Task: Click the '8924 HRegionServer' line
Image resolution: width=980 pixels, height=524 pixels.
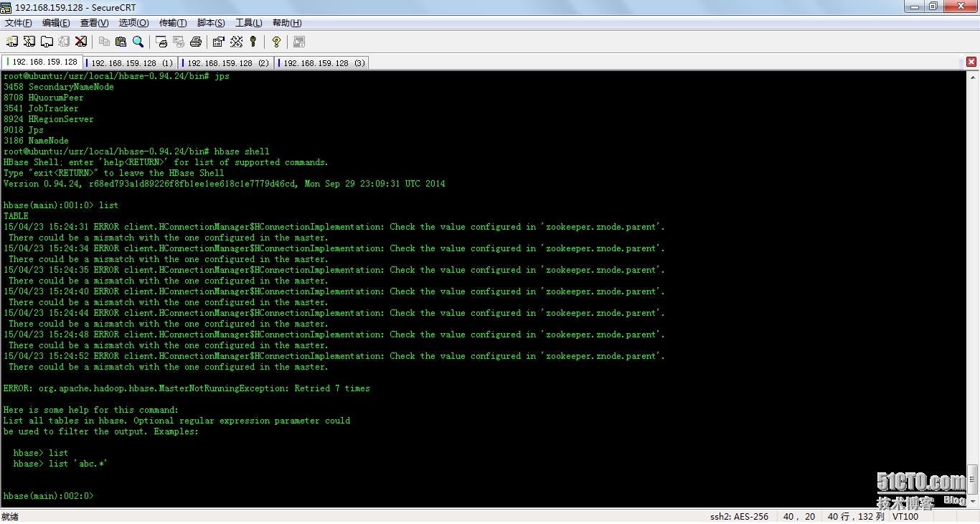Action: click(x=49, y=119)
